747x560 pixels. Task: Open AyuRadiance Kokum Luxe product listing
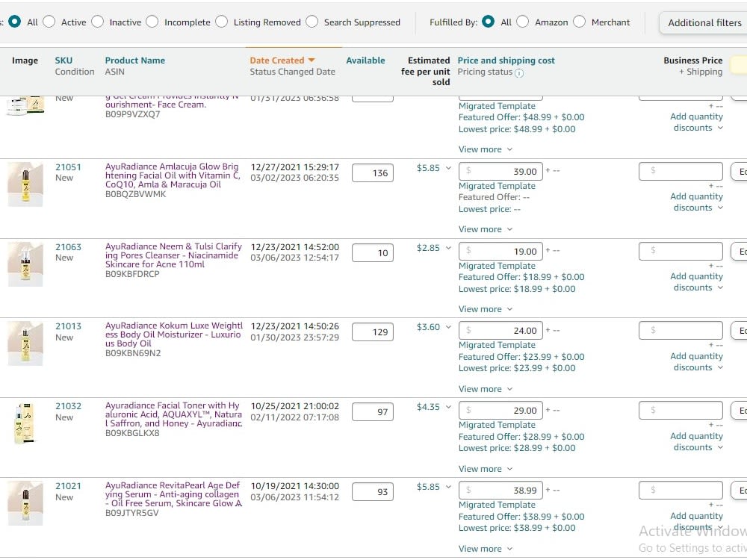tap(173, 335)
